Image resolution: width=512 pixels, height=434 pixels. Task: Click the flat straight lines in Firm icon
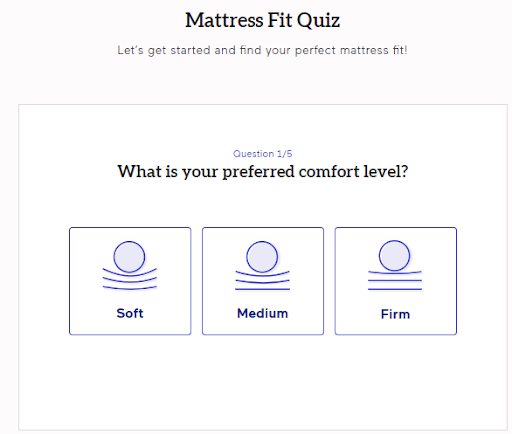pos(395,281)
